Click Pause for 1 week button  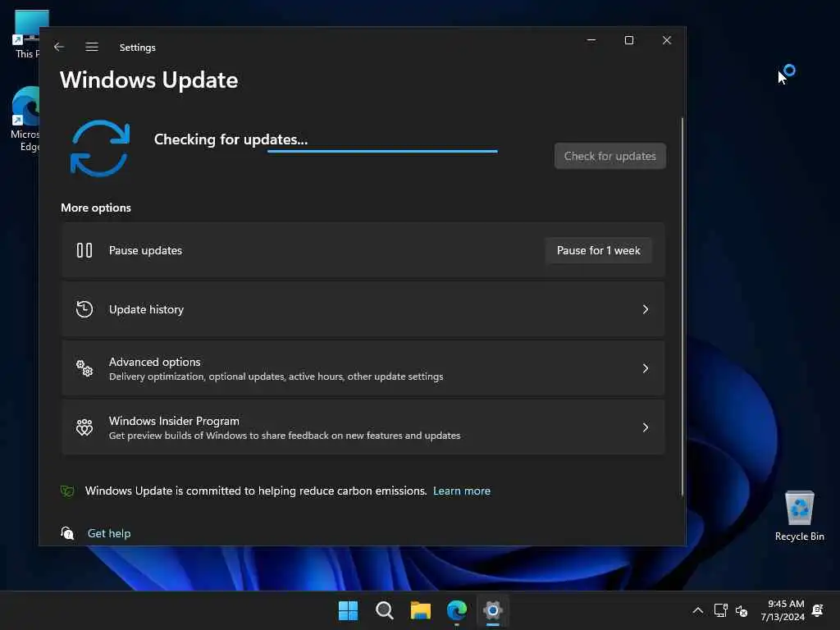click(x=598, y=250)
